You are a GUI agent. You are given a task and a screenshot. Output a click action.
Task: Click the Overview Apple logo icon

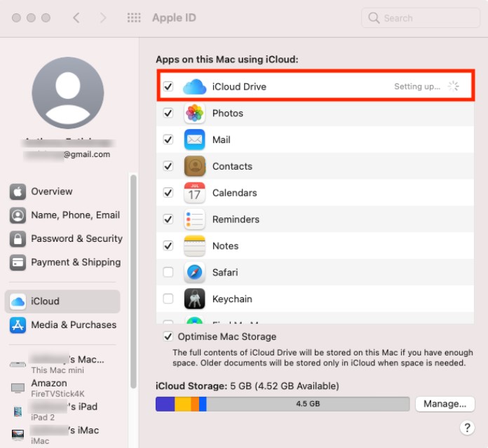pos(18,191)
